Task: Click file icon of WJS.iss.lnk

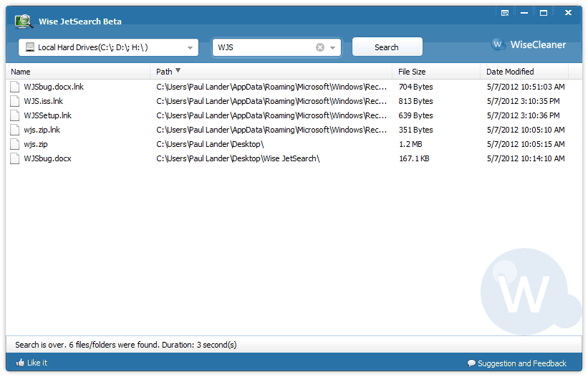Action: click(14, 101)
